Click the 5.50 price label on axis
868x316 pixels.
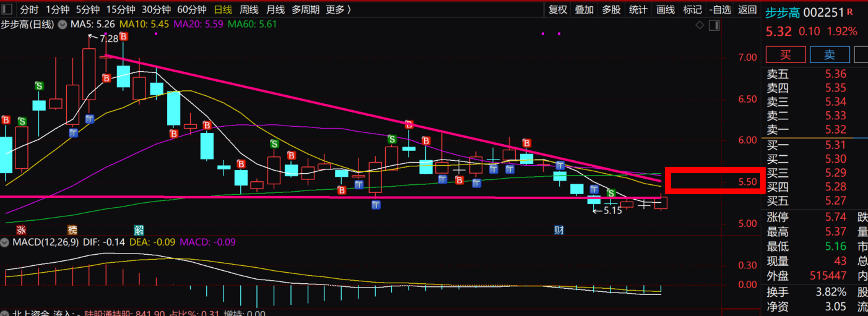pyautogui.click(x=747, y=182)
